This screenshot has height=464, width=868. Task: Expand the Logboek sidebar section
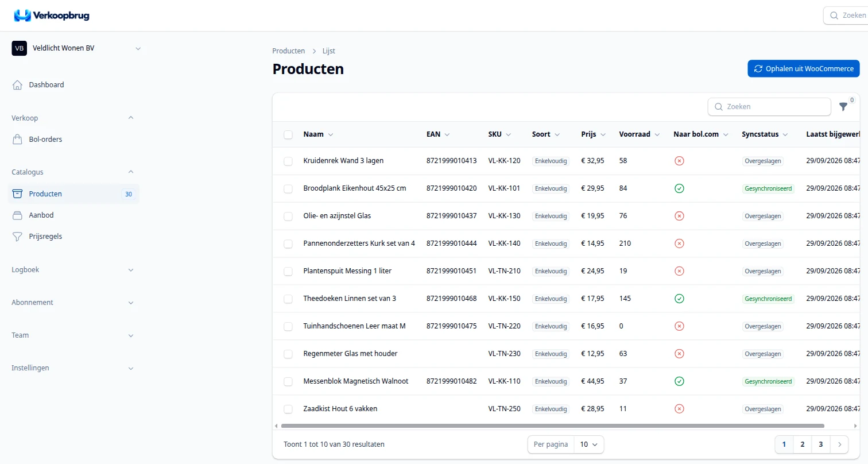pyautogui.click(x=73, y=270)
